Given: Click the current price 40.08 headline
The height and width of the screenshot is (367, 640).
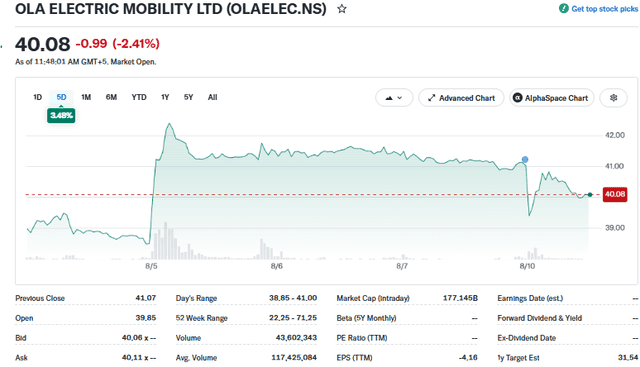Looking at the screenshot, I should [x=42, y=44].
